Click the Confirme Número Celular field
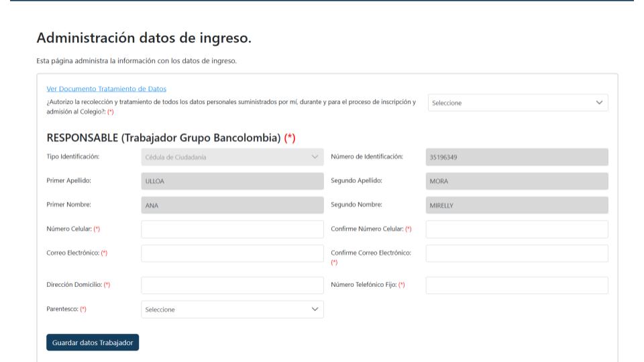The height and width of the screenshot is (362, 644). [x=517, y=229]
